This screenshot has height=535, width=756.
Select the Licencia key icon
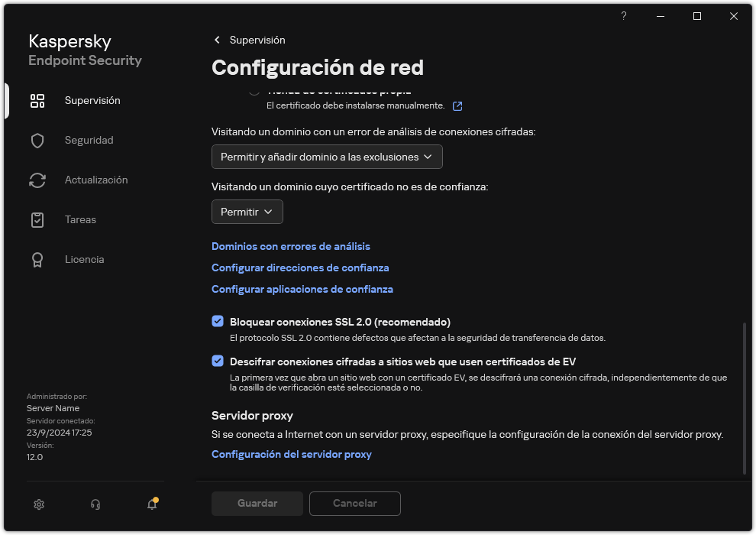point(37,259)
